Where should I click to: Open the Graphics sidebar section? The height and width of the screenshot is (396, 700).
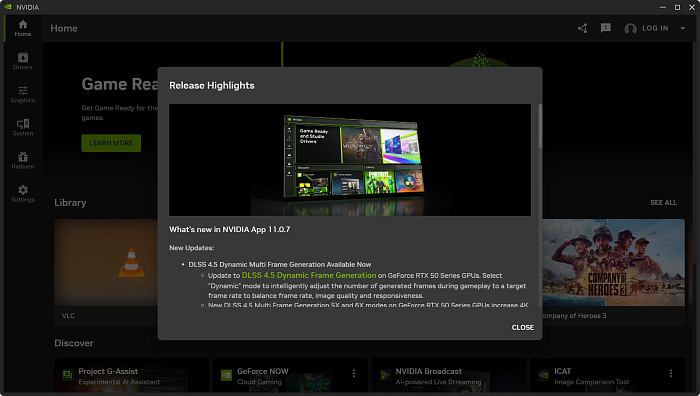click(x=23, y=94)
